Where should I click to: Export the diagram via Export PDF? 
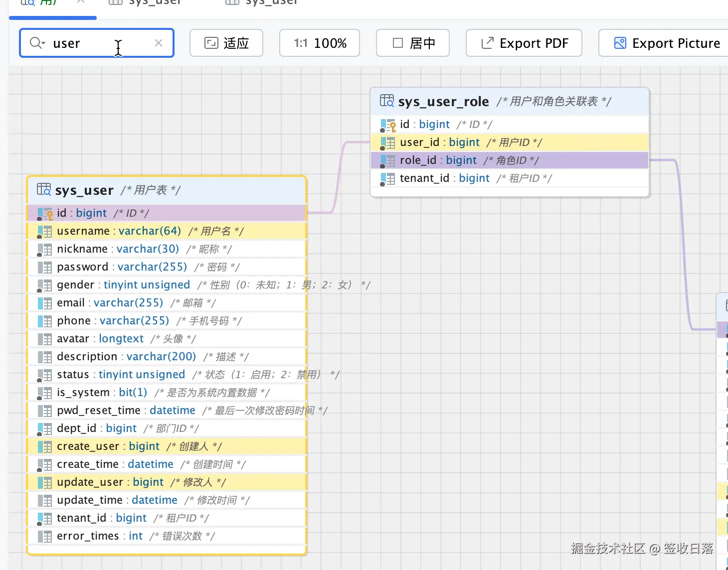[x=524, y=43]
